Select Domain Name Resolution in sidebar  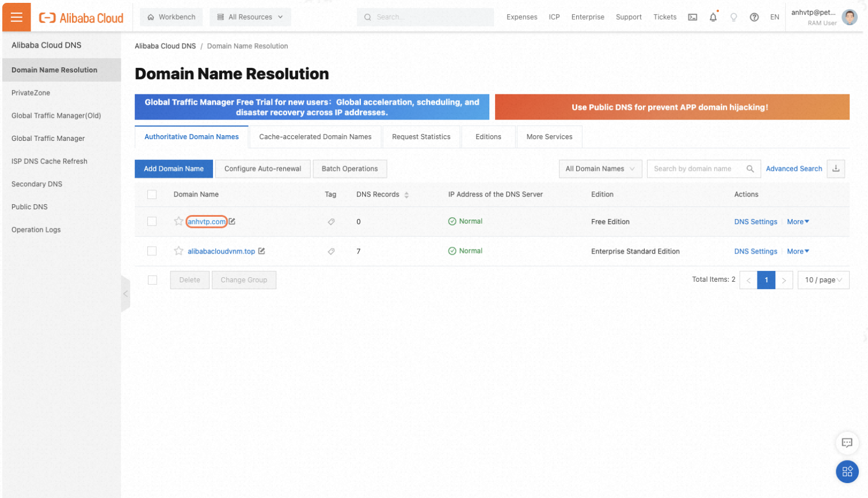point(62,70)
